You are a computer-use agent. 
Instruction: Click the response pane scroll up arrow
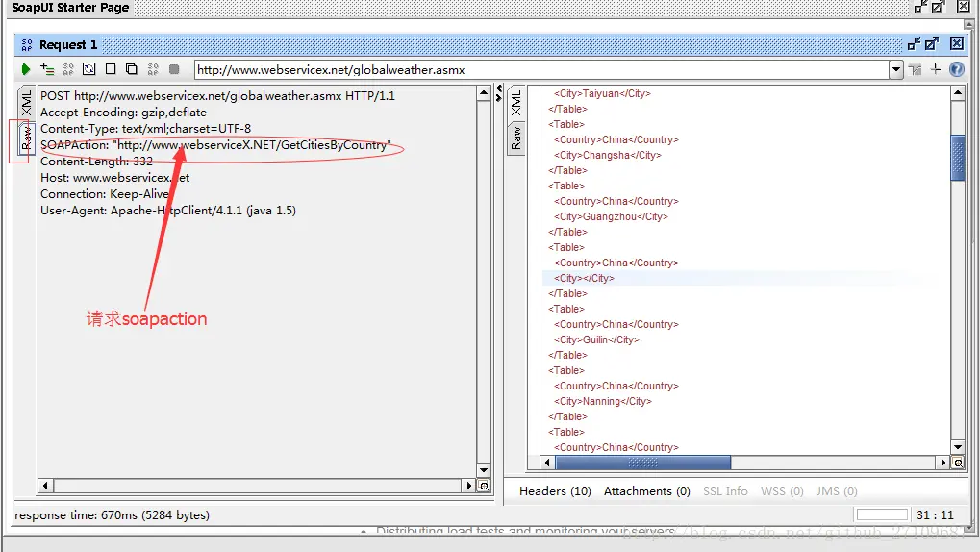pos(958,93)
